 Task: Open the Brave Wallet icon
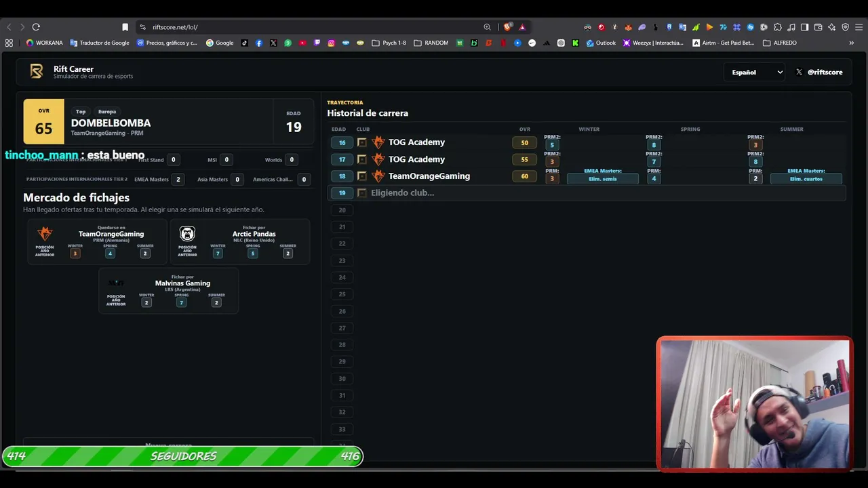818,27
